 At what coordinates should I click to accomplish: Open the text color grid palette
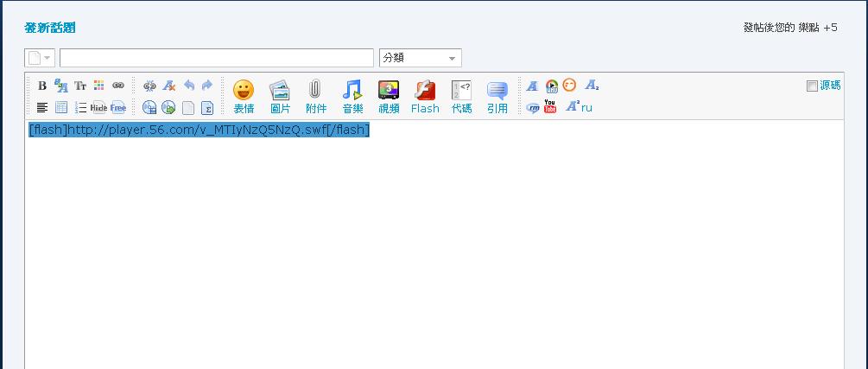98,86
